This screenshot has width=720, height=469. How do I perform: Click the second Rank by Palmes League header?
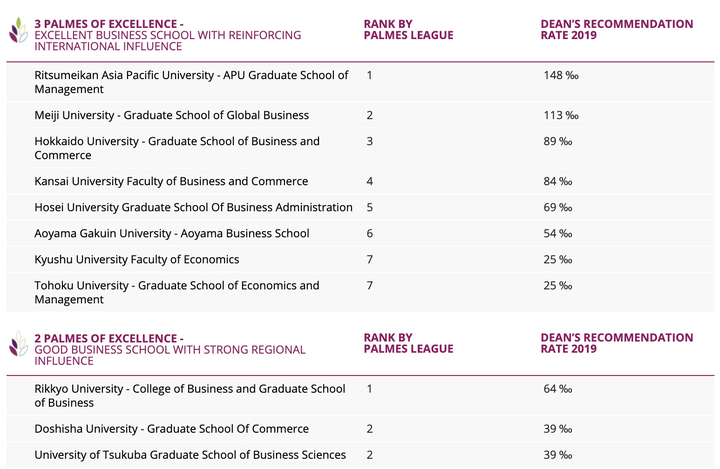pyautogui.click(x=407, y=343)
